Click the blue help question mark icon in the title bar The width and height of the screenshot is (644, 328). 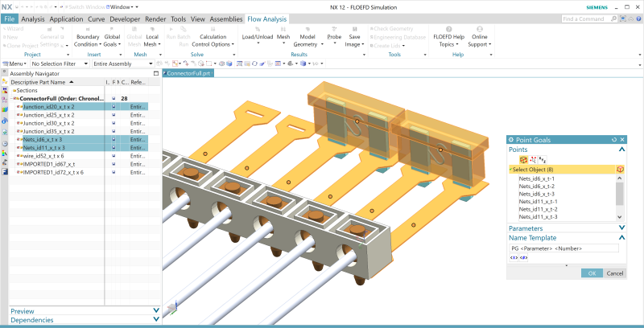639,18
